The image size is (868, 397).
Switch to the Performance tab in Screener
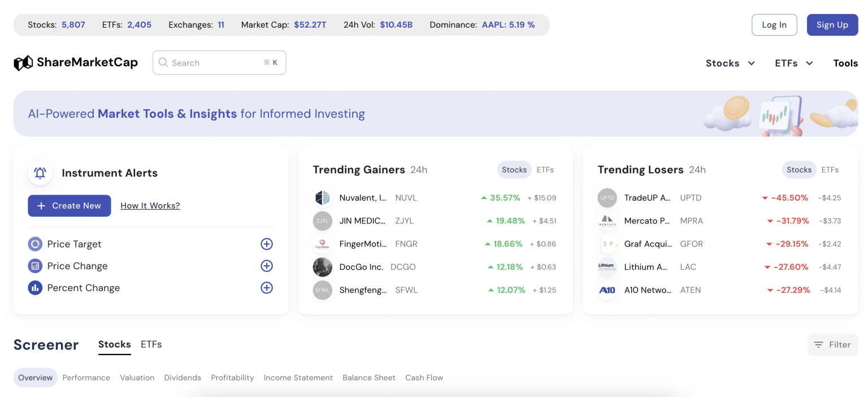click(x=86, y=378)
